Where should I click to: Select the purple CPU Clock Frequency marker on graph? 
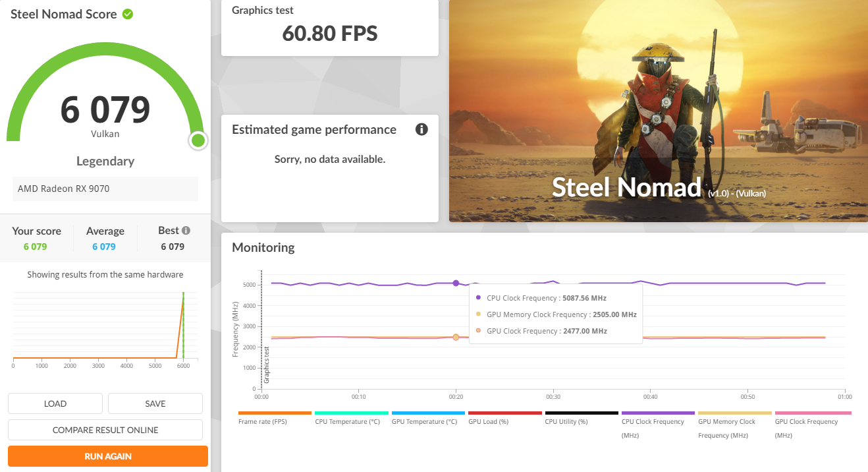tap(456, 283)
